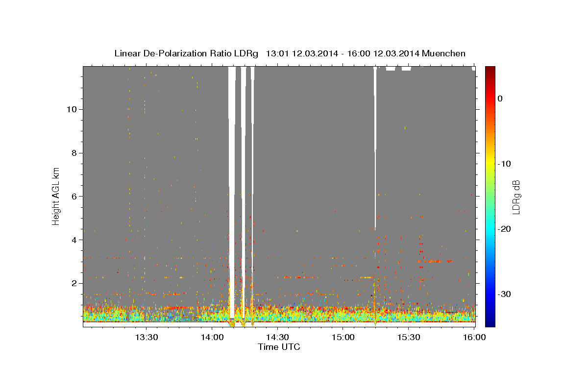Click the 15:00 time tick label
The height and width of the screenshot is (392, 588).
click(343, 337)
